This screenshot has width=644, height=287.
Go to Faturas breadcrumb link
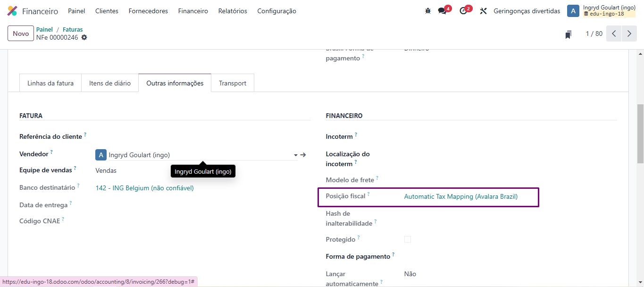point(73,29)
